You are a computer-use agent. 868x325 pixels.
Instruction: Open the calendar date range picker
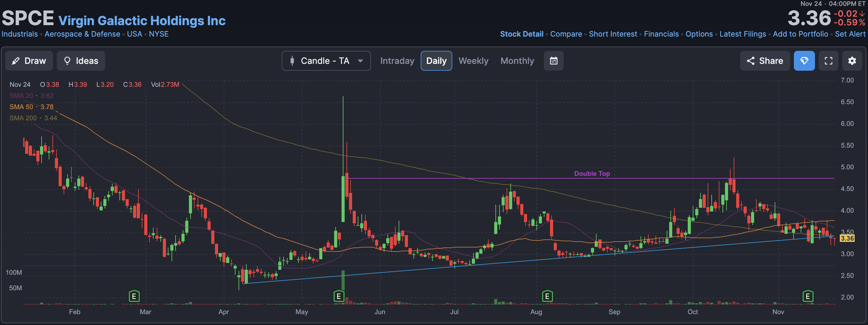(554, 61)
